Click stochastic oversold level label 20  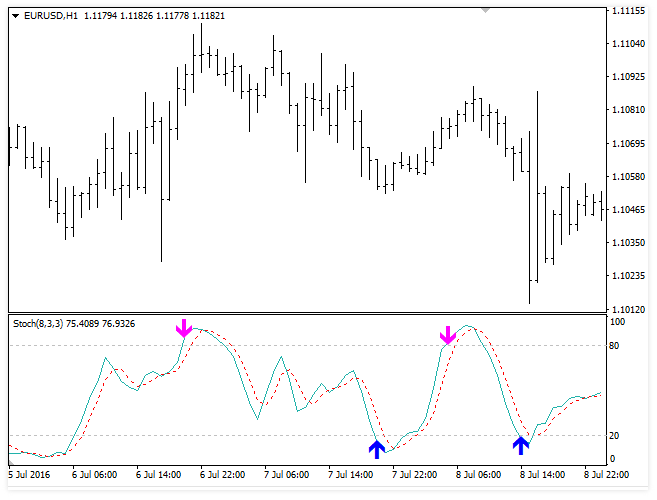pyautogui.click(x=614, y=436)
